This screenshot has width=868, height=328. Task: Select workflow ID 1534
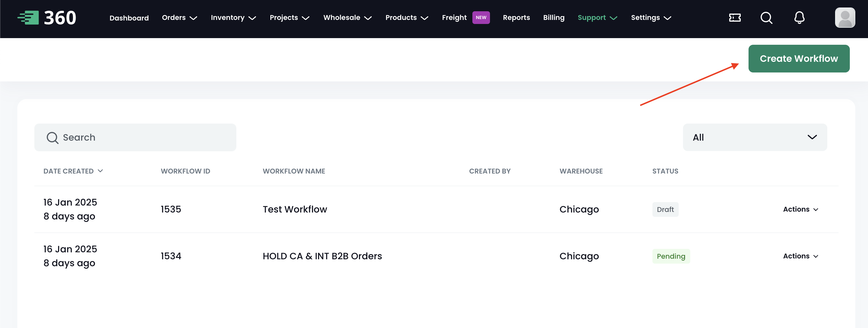(171, 256)
